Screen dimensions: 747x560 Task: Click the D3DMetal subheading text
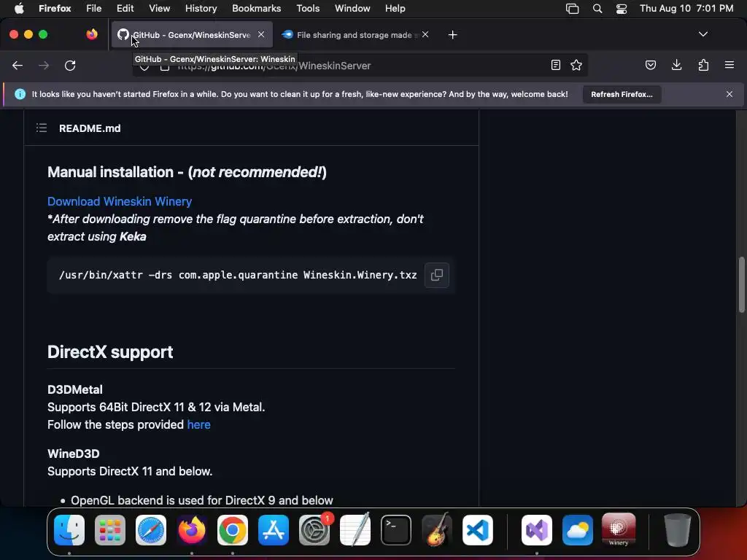point(75,389)
